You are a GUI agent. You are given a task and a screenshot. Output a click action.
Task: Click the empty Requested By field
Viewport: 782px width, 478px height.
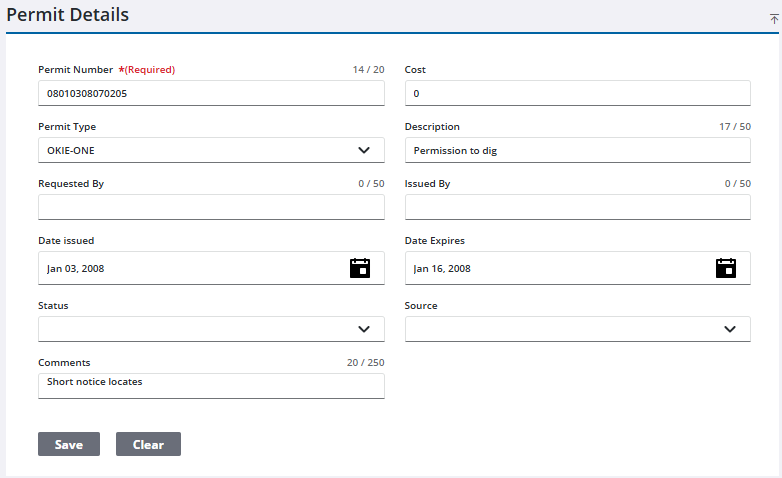(210, 207)
